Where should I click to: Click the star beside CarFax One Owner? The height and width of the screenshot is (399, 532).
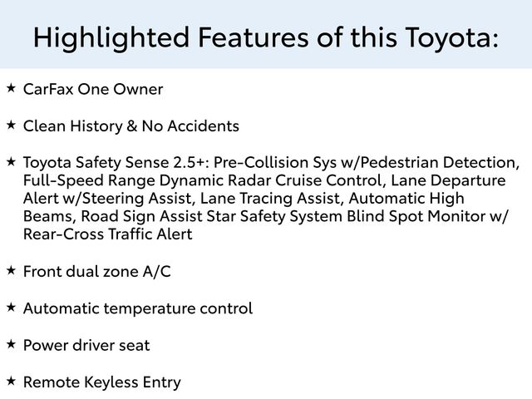11,88
